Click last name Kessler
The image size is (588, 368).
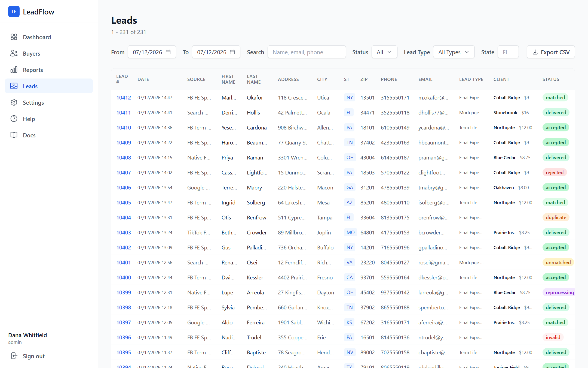(x=255, y=277)
